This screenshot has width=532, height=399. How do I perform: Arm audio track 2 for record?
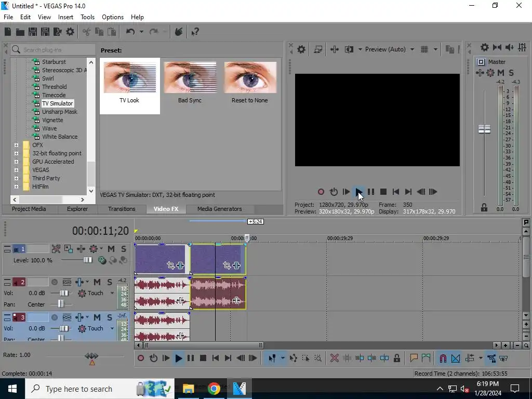point(54,282)
